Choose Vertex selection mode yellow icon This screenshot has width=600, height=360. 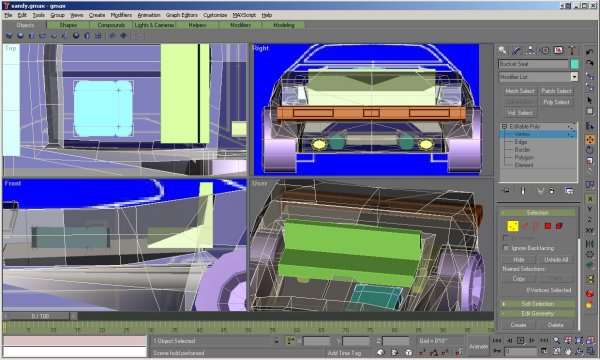513,226
